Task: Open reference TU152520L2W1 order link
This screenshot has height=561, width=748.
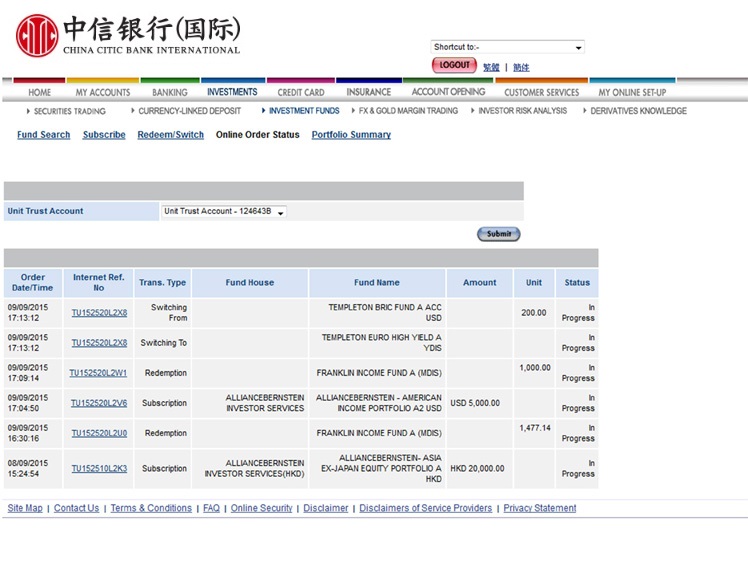Action: point(98,373)
